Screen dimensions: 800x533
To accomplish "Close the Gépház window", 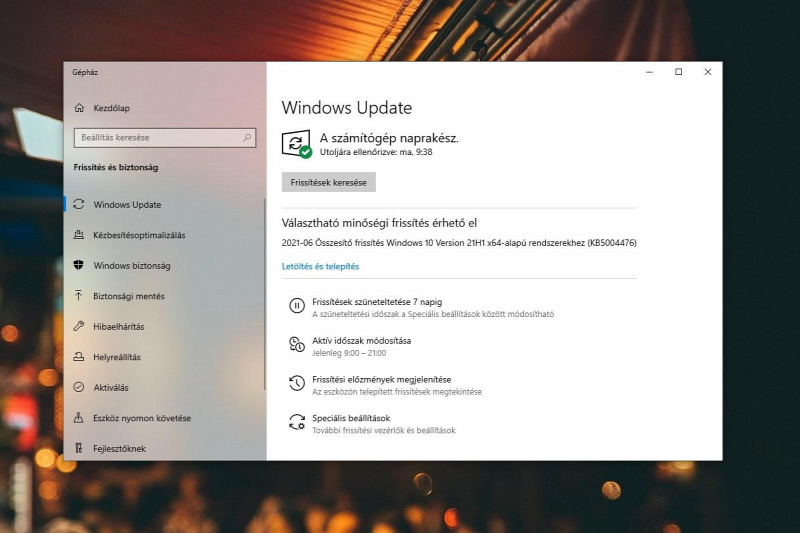I will [708, 72].
